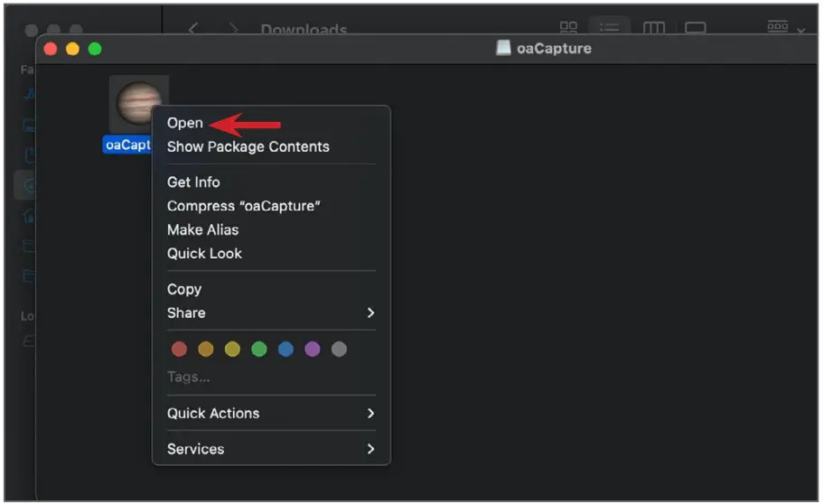The height and width of the screenshot is (504, 823).
Task: Click Make Alias menu entry
Action: pos(203,229)
